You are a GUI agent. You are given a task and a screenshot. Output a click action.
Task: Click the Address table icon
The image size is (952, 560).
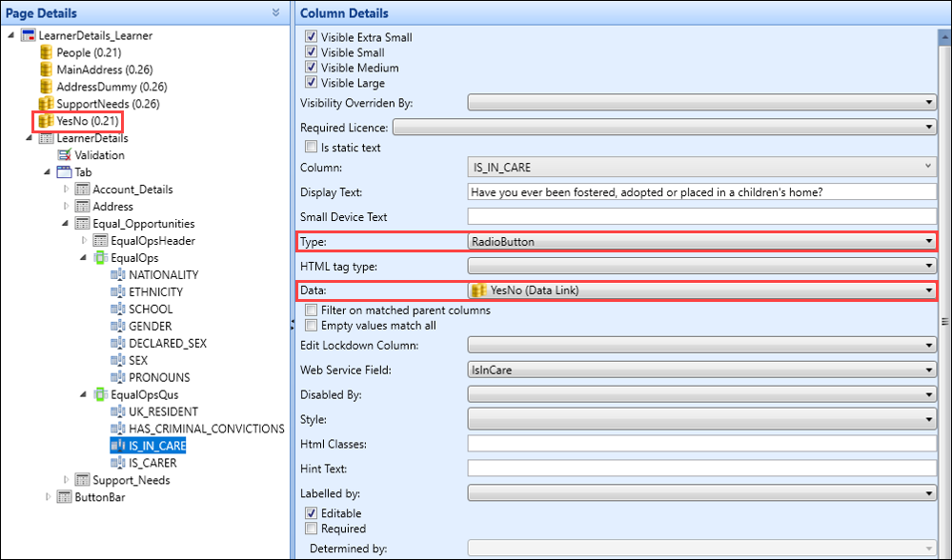[82, 207]
